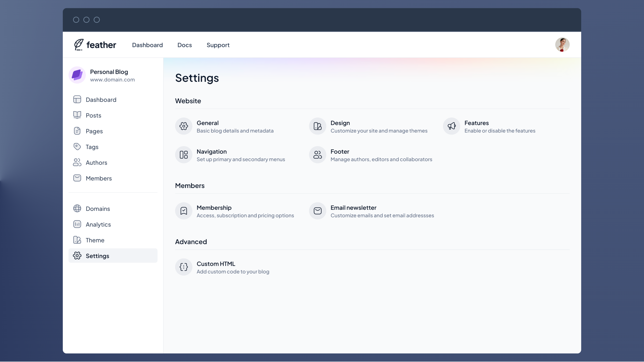Click the Email newsletter envelope icon
644x362 pixels.
[x=317, y=211]
